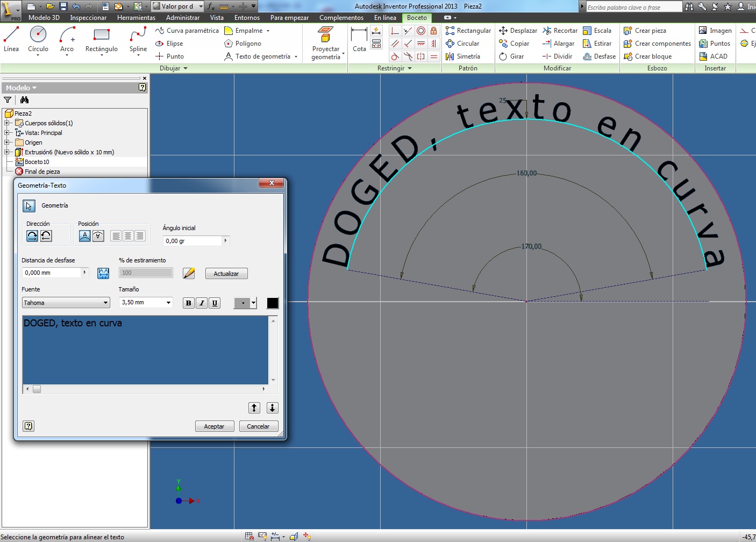The image size is (756, 542).
Task: Click the Aceptar button
Action: tap(214, 426)
